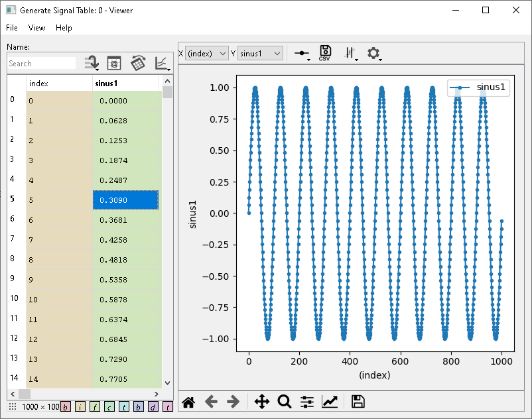Toggle the green 'f' type filter box

coord(94,406)
